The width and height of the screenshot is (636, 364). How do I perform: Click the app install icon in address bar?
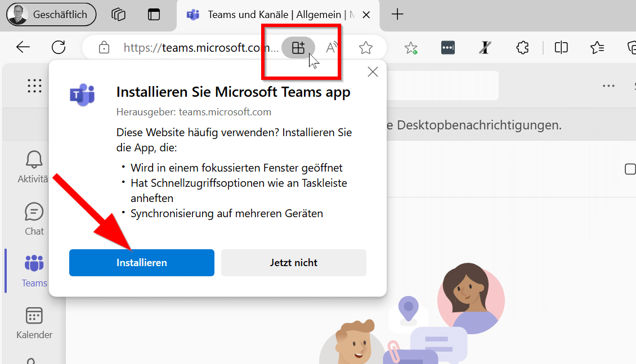(298, 48)
